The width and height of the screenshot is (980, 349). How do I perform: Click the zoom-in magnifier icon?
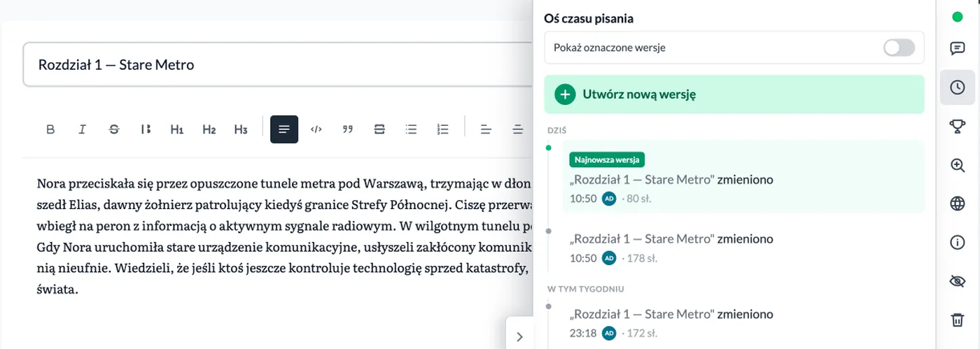pos(957,165)
